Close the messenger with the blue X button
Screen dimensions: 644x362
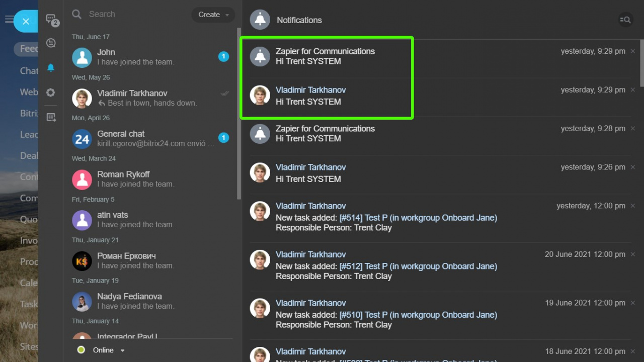pos(26,21)
